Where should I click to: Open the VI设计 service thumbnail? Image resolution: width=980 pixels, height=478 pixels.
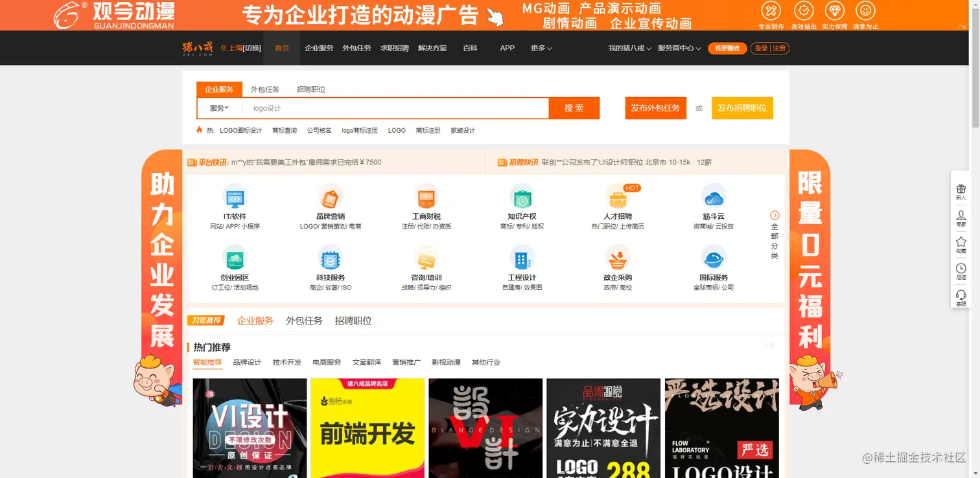[250, 428]
